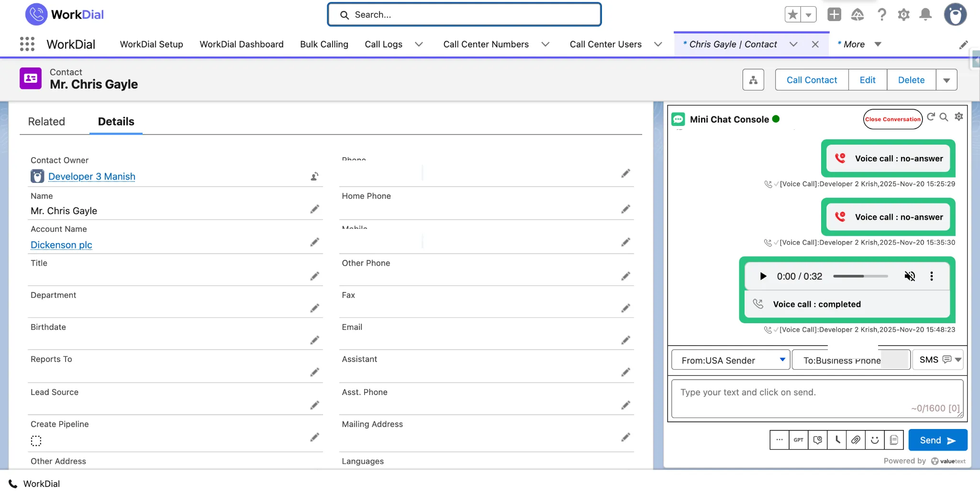Viewport: 980px width, 497px height.
Task: Open the SMS channel dropdown
Action: pyautogui.click(x=938, y=360)
